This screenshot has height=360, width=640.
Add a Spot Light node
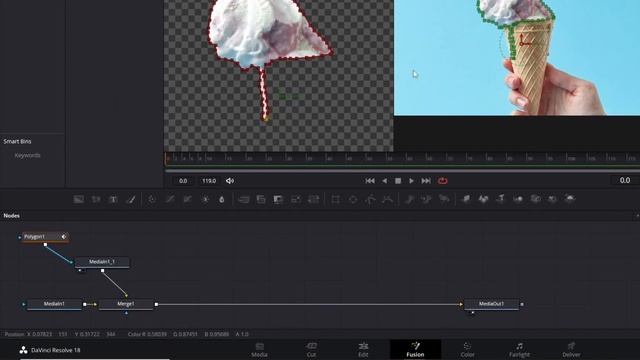pyautogui.click(x=552, y=199)
